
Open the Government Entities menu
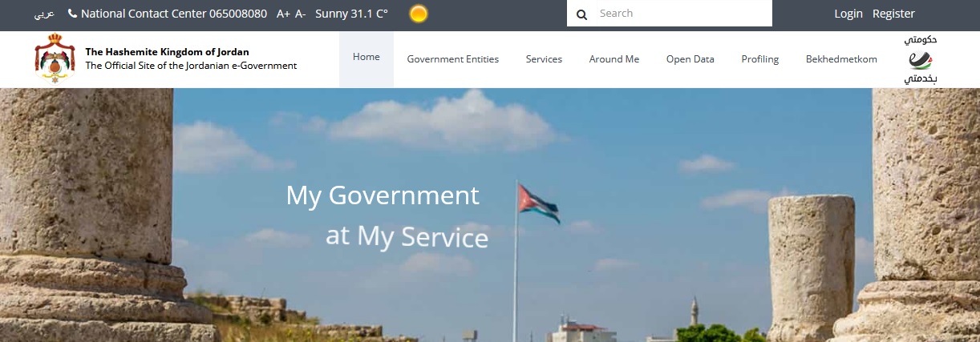(453, 59)
